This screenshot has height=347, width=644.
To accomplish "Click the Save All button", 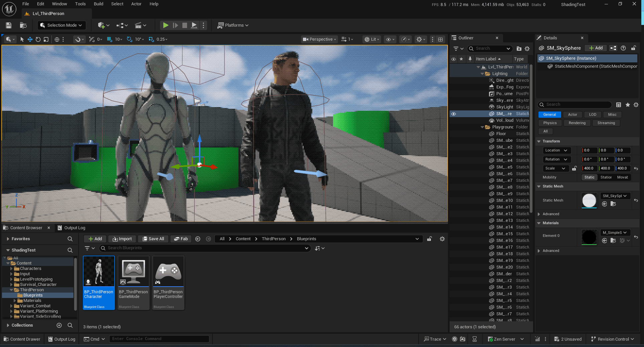I will [153, 239].
